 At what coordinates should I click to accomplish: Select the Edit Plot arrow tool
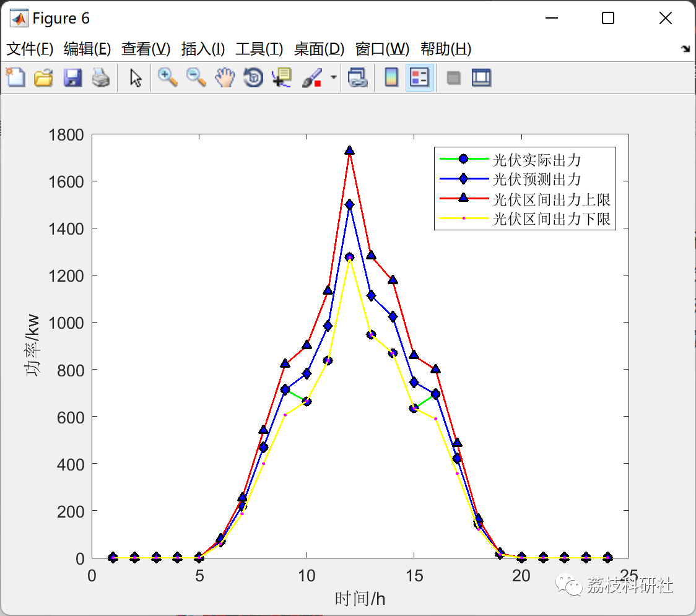(136, 77)
